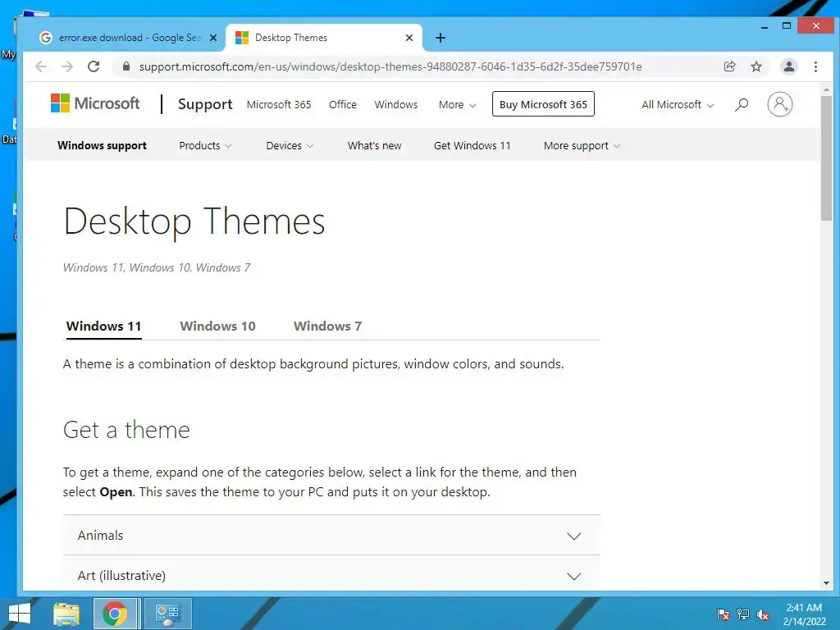840x630 pixels.
Task: Open the Control Panel taskbar icon
Action: [x=167, y=614]
